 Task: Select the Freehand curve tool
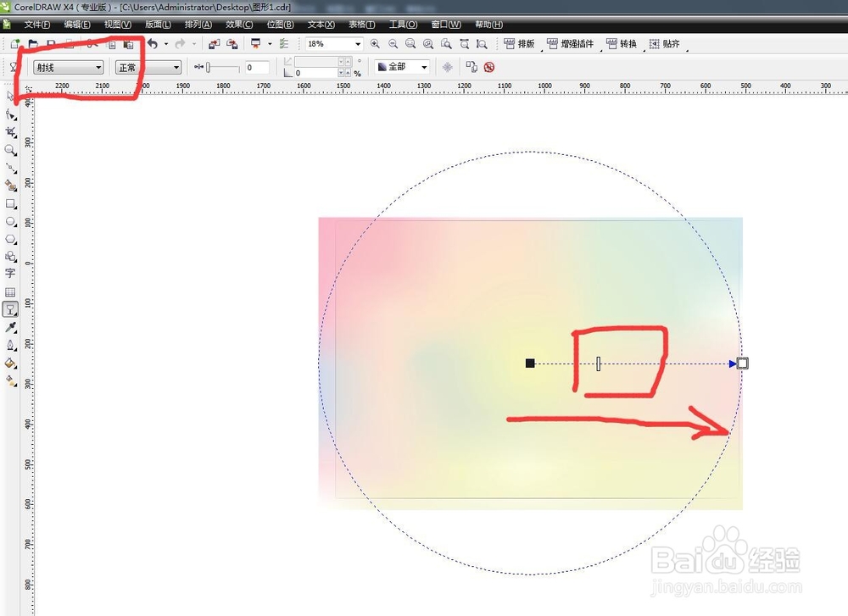point(10,168)
